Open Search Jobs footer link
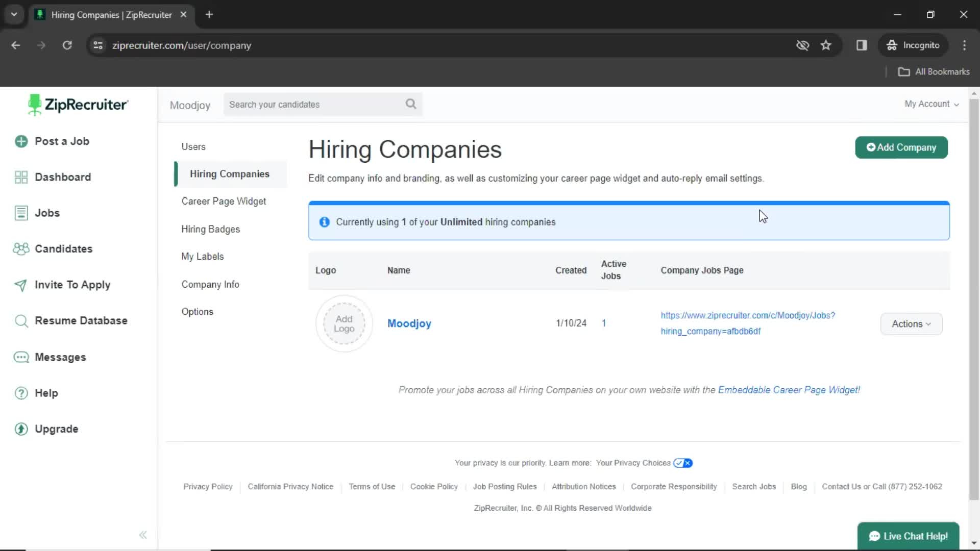 [x=753, y=487]
